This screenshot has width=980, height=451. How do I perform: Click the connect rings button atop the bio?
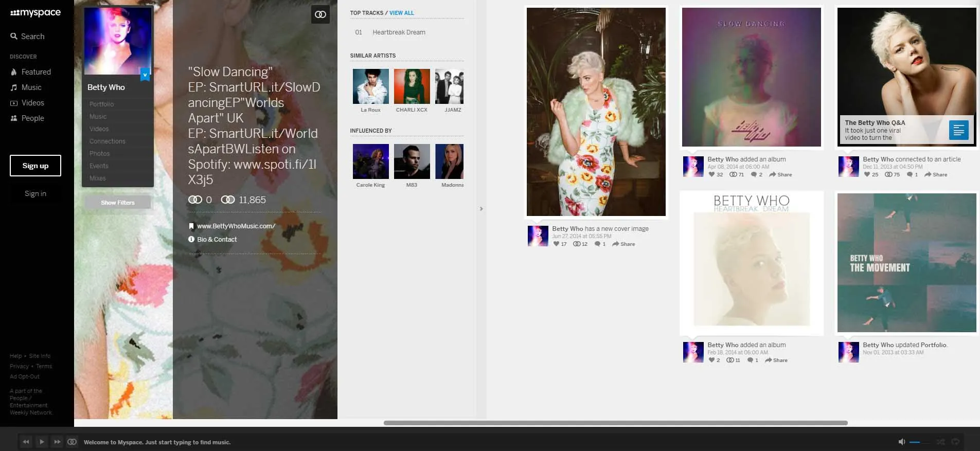point(320,14)
